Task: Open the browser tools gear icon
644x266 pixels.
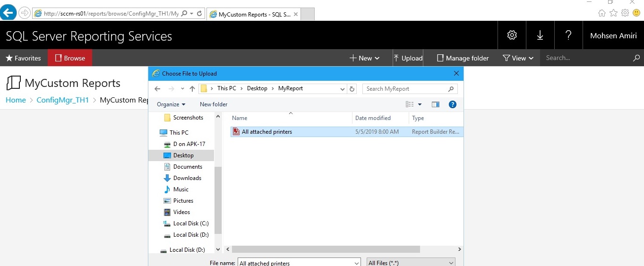Action: click(625, 13)
